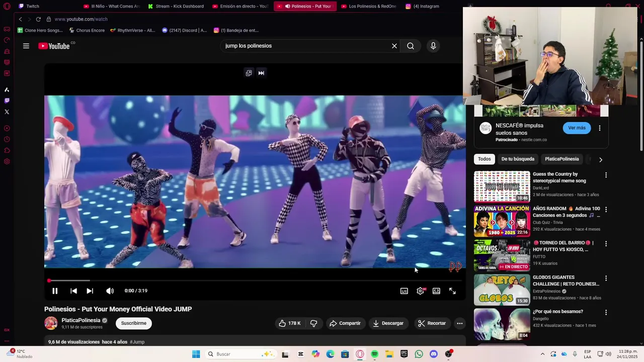This screenshot has width=644, height=362.
Task: Download the video via Descargar
Action: [388, 323]
